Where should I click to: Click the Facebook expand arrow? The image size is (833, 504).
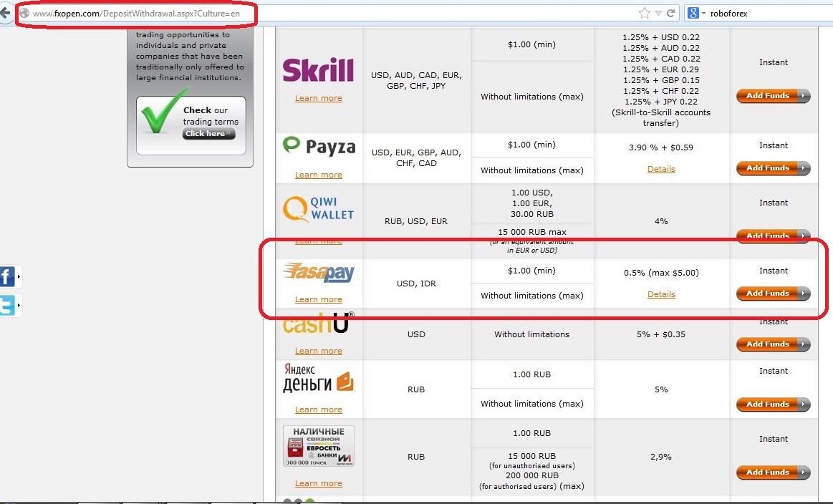tap(19, 276)
